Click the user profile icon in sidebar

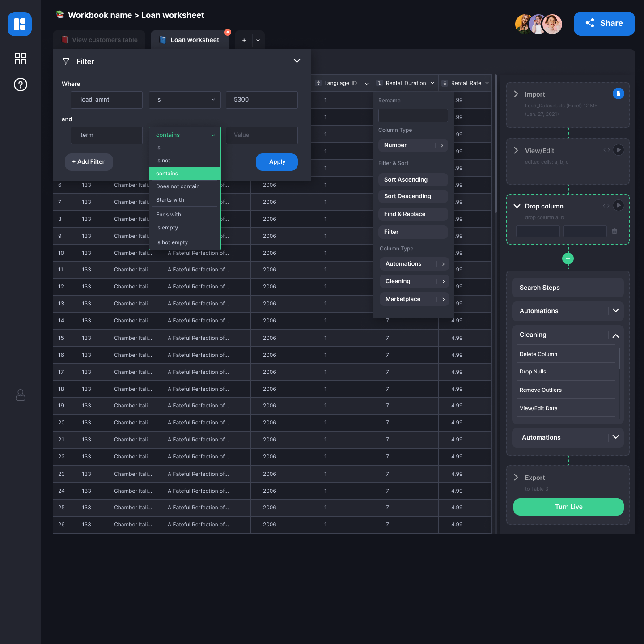[21, 395]
